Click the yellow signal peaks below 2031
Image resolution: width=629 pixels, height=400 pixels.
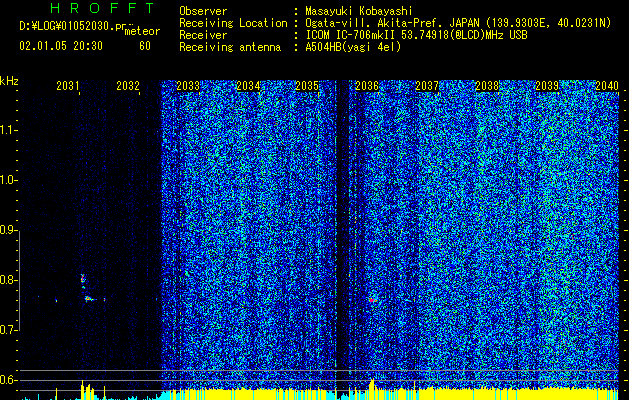[87, 389]
